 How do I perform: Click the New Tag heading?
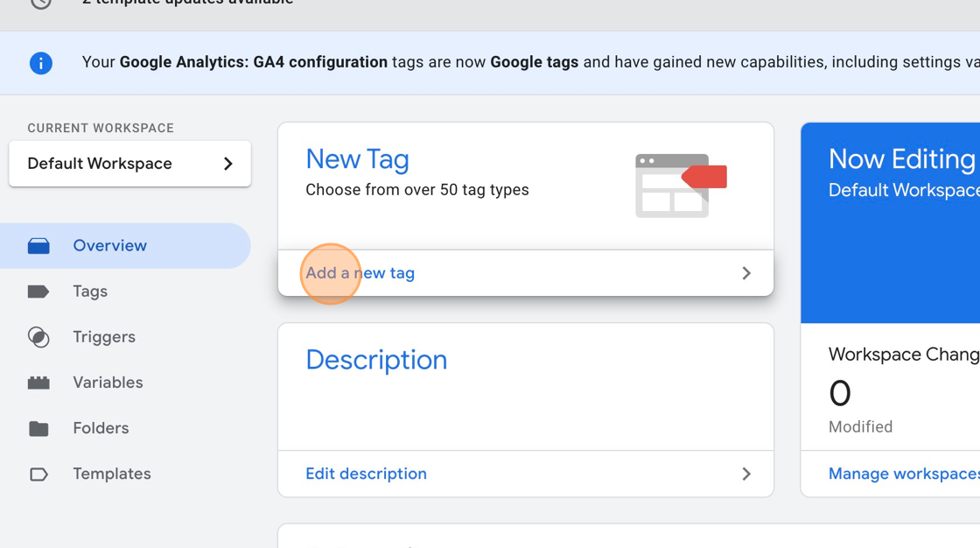pyautogui.click(x=357, y=159)
